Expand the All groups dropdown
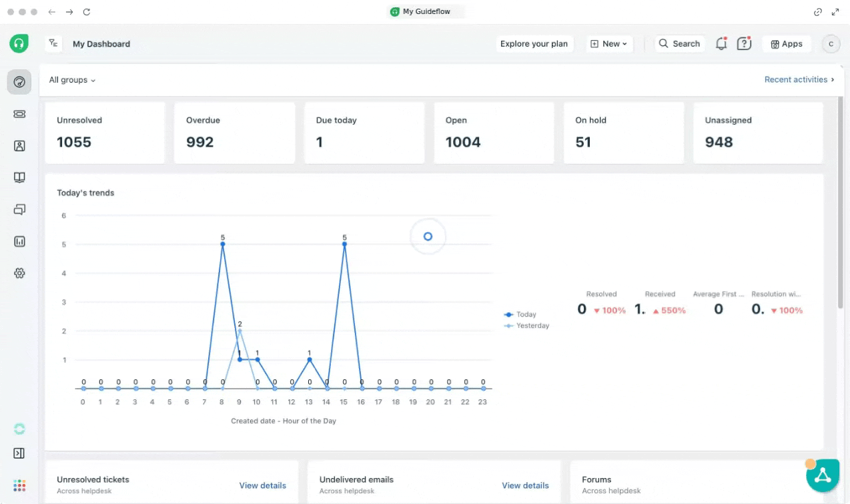 [x=72, y=80]
